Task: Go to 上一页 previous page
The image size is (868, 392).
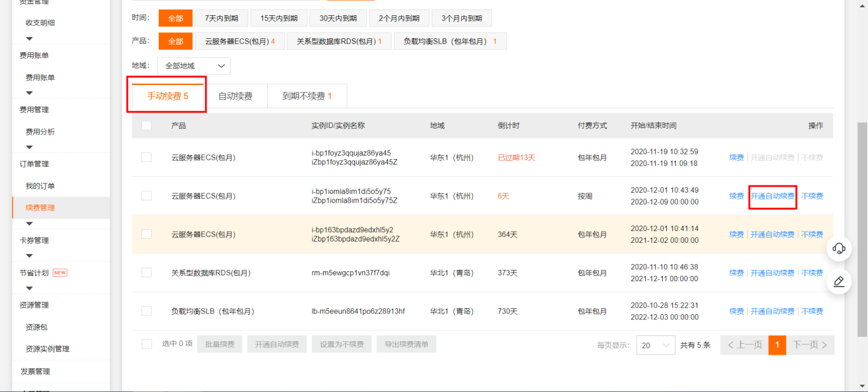Action: pos(745,345)
